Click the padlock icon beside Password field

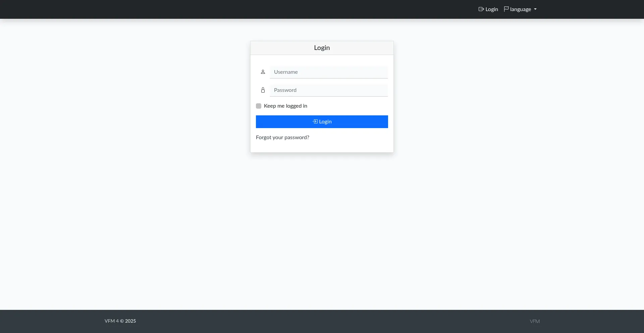click(x=263, y=90)
